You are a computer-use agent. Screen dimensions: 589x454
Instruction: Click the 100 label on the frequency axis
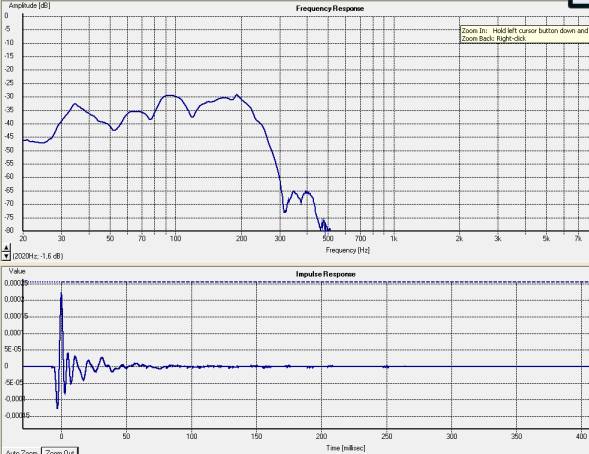tap(175, 238)
